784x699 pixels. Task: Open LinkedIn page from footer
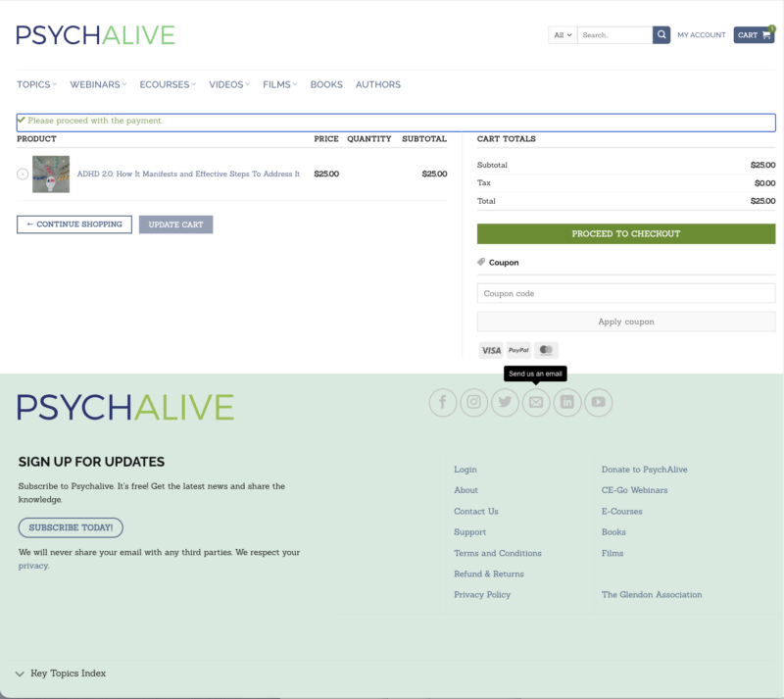pyautogui.click(x=567, y=402)
